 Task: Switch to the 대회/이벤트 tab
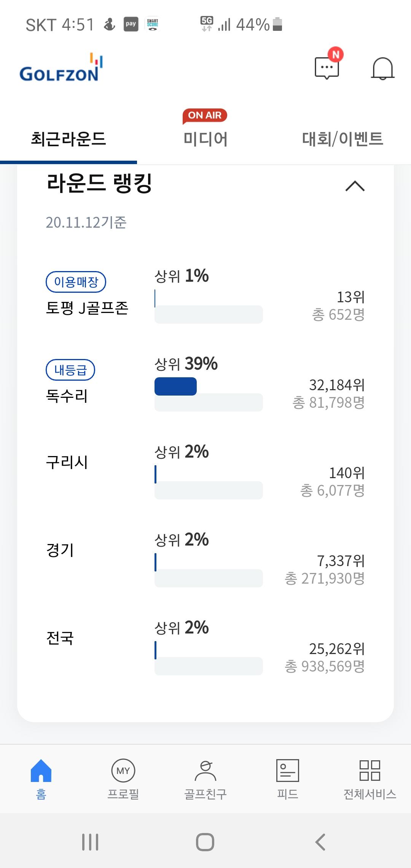(x=342, y=139)
